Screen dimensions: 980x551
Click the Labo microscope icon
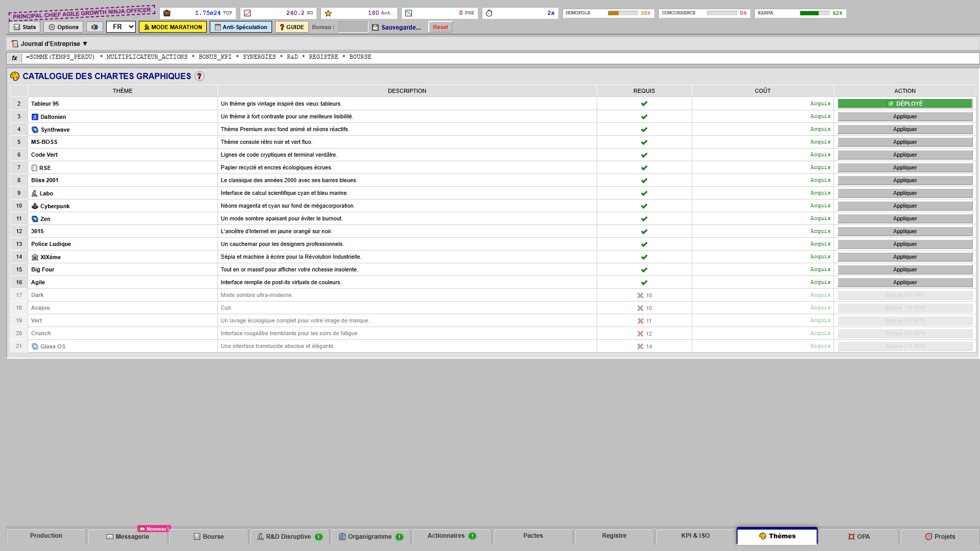click(x=34, y=193)
